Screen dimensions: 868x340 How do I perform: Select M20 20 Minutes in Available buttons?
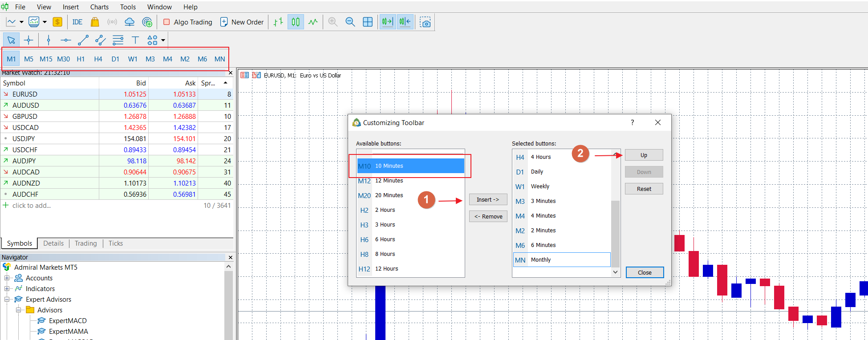tap(410, 195)
